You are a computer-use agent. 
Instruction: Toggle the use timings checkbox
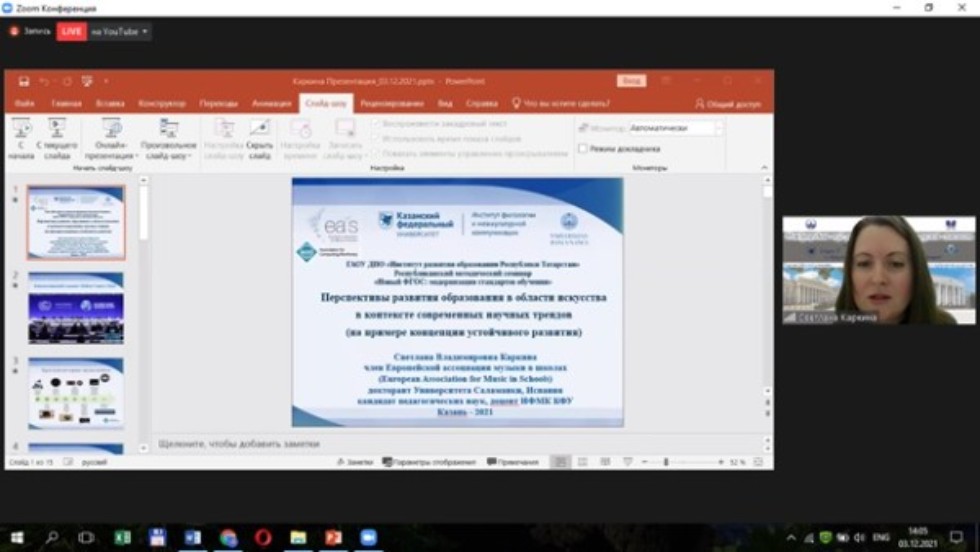tap(376, 139)
